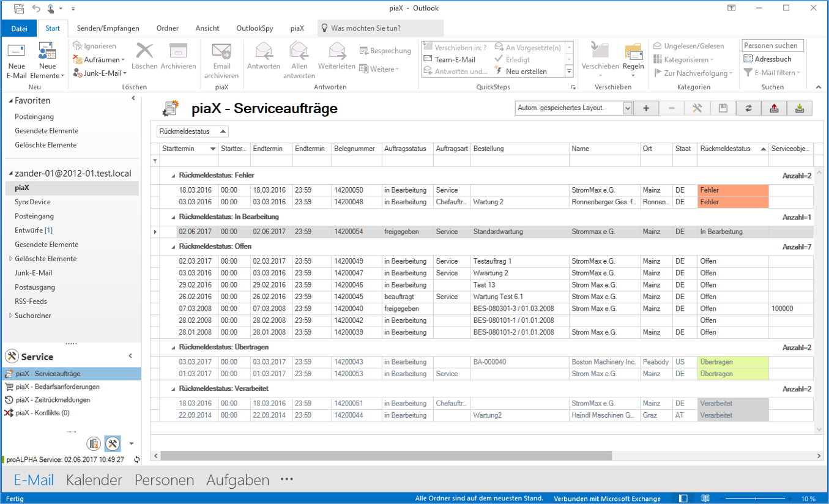Viewport: 829px width, 504px height.
Task: Open the piaX ribbon tab
Action: pos(297,28)
